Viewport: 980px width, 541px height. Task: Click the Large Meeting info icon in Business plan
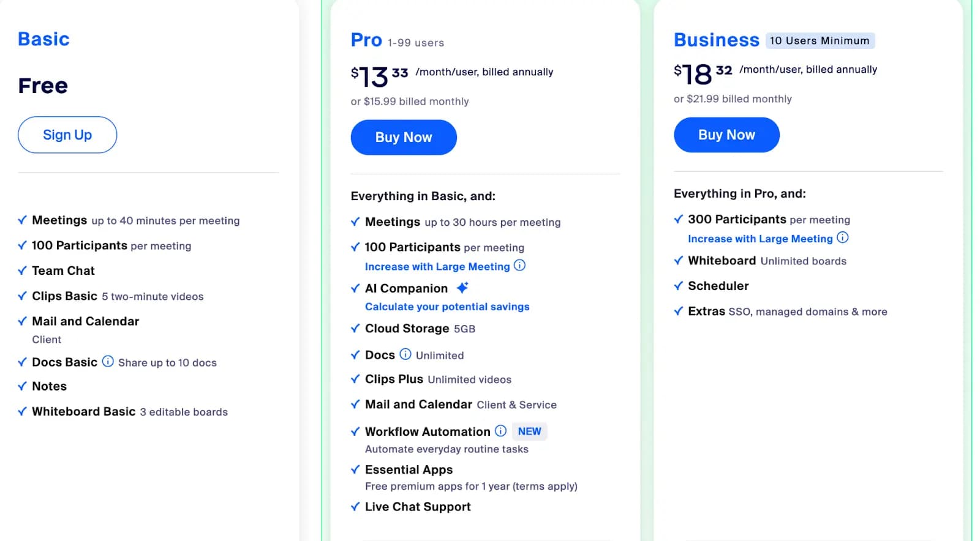[x=843, y=238]
